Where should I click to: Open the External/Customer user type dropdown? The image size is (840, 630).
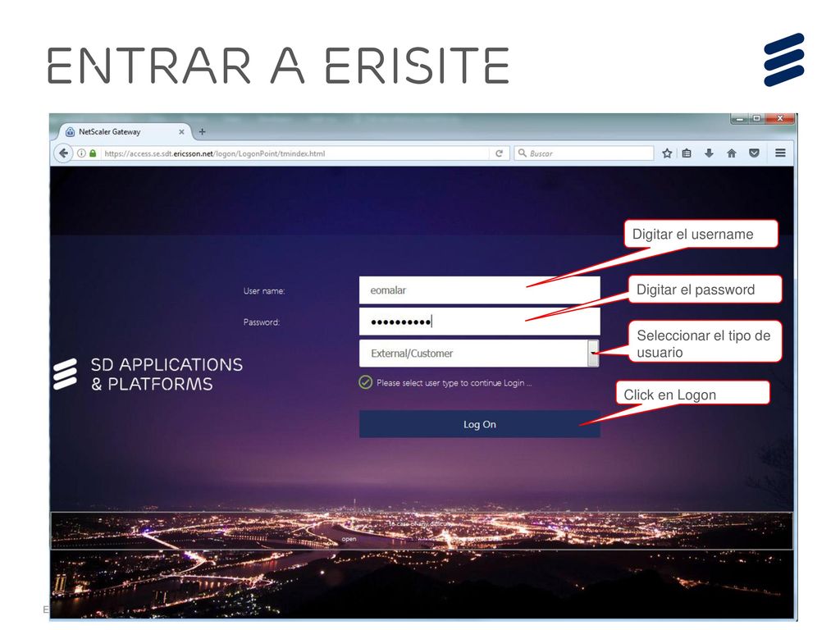479,353
